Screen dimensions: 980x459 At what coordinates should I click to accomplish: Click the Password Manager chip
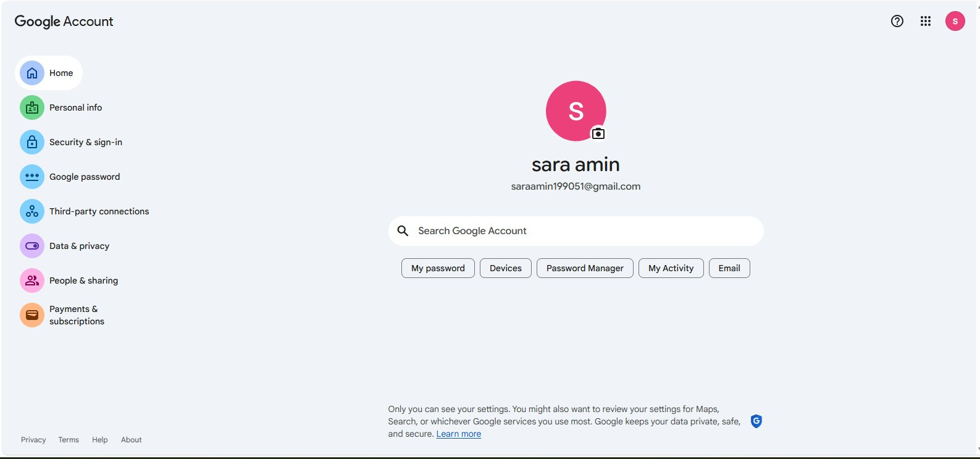(x=585, y=268)
